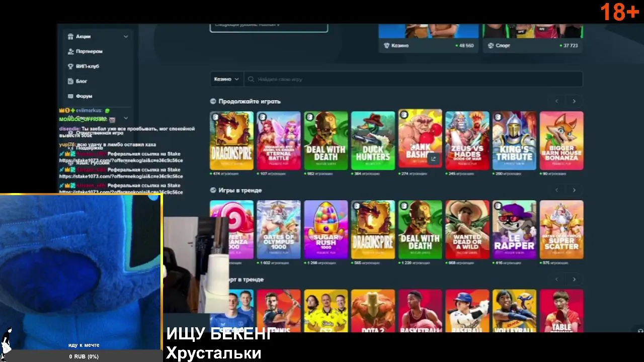Open the Казино card with 48 560

click(x=428, y=38)
